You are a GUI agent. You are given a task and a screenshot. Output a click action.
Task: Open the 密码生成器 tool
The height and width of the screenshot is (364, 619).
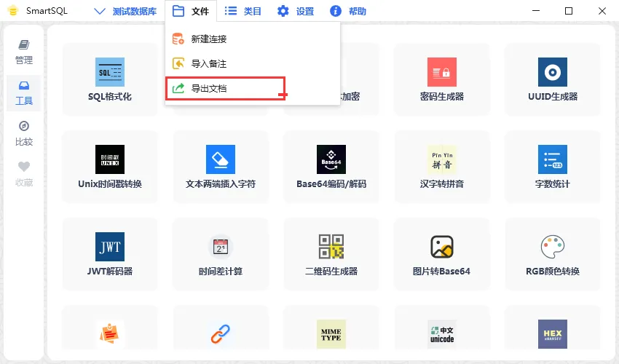tap(442, 79)
